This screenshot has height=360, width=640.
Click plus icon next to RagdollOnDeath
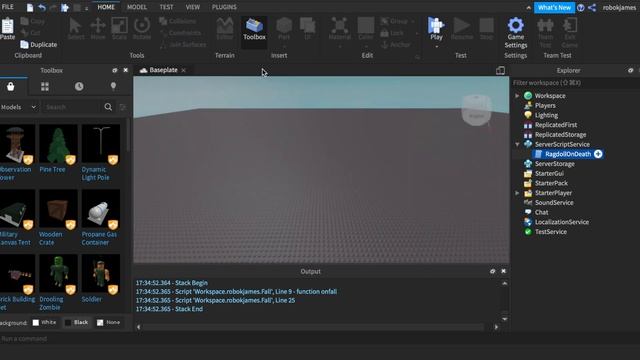click(x=598, y=154)
